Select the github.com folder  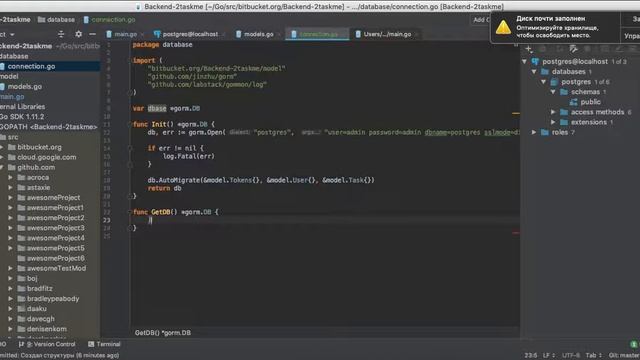pyautogui.click(x=36, y=167)
